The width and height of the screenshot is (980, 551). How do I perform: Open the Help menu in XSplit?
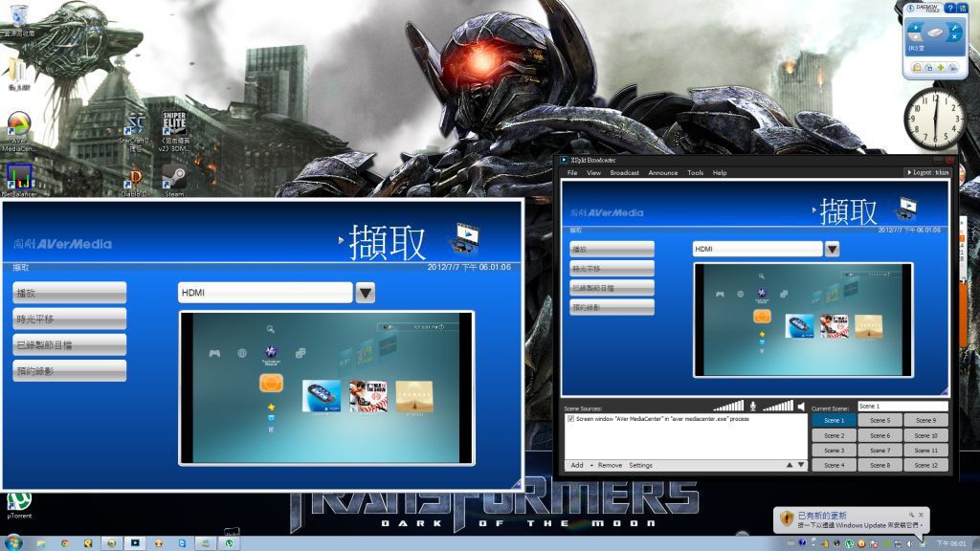coord(720,172)
